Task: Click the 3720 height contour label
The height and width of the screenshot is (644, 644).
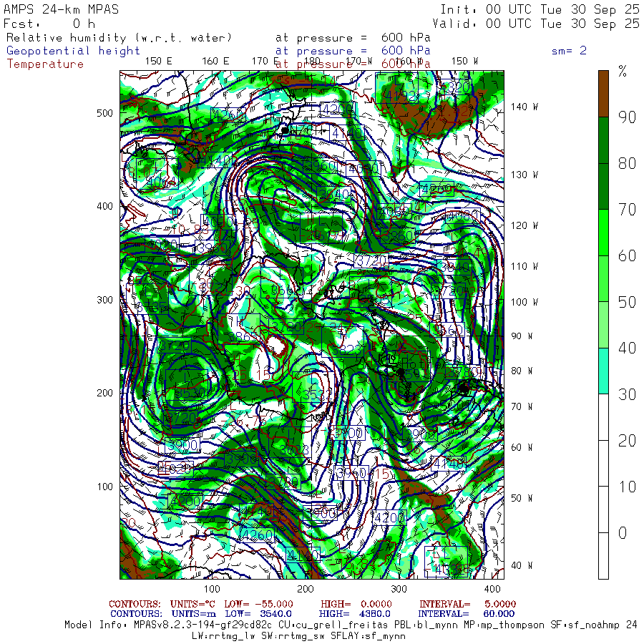Action: pos(369,260)
